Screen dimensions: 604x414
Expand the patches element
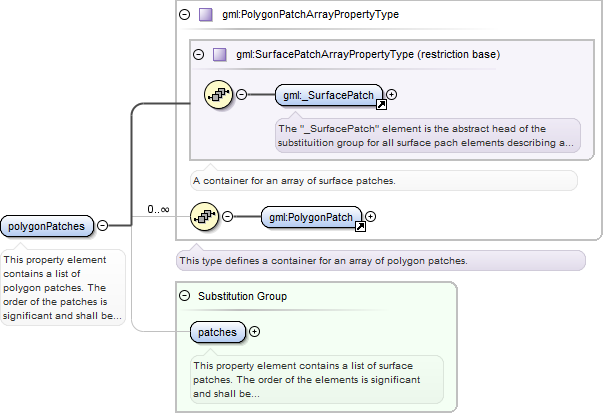coord(254,332)
